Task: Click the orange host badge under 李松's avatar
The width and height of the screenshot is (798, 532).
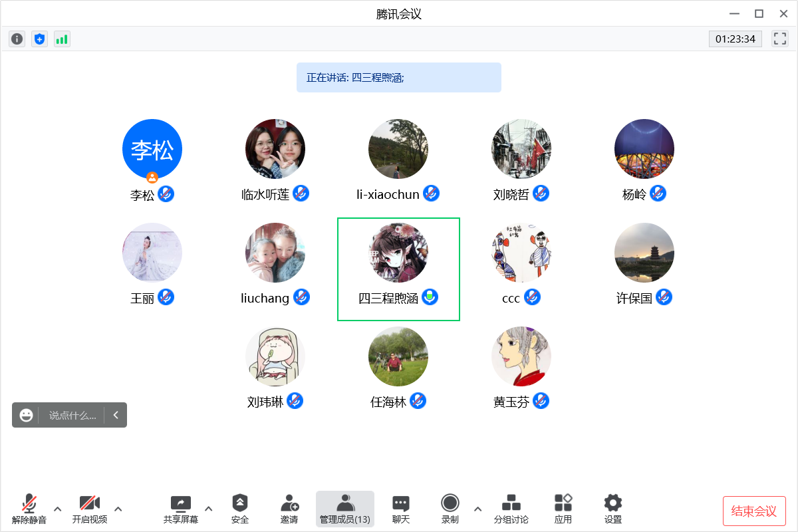Action: click(x=152, y=177)
